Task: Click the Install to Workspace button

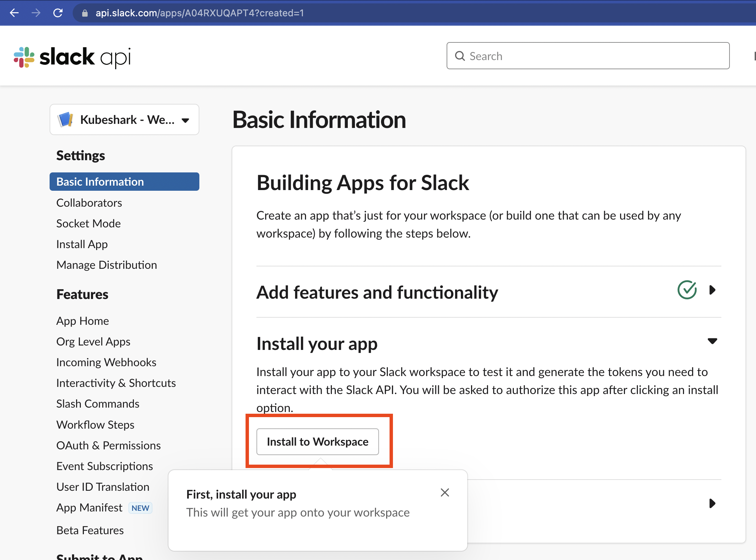Action: click(x=317, y=442)
